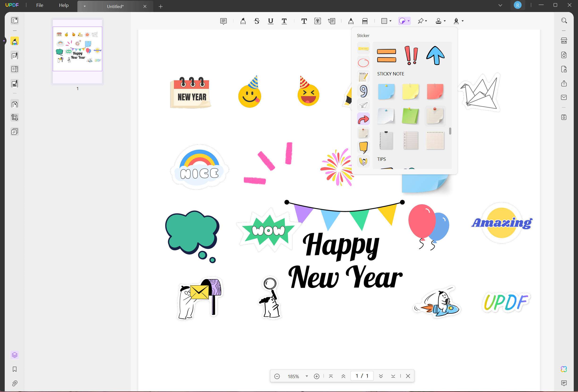Open the Shape tool dropdown
Screen dimensions: 578x392
pyautogui.click(x=390, y=21)
